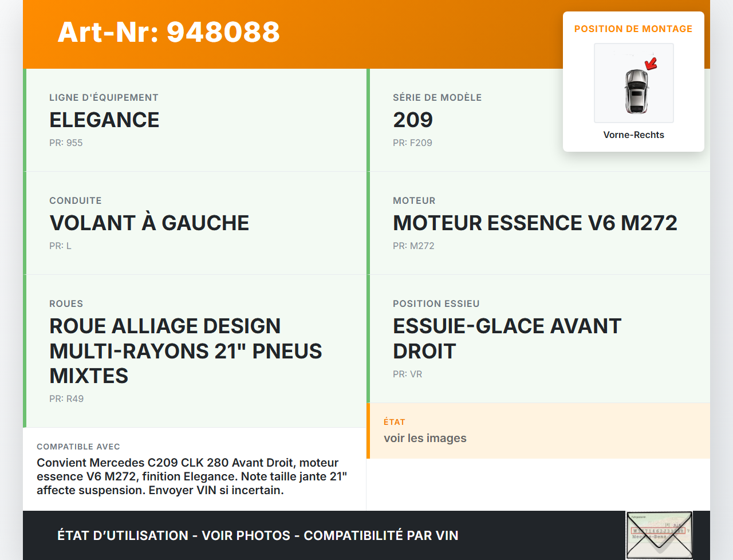
Task: Click the PR: R49 code
Action: click(x=66, y=399)
